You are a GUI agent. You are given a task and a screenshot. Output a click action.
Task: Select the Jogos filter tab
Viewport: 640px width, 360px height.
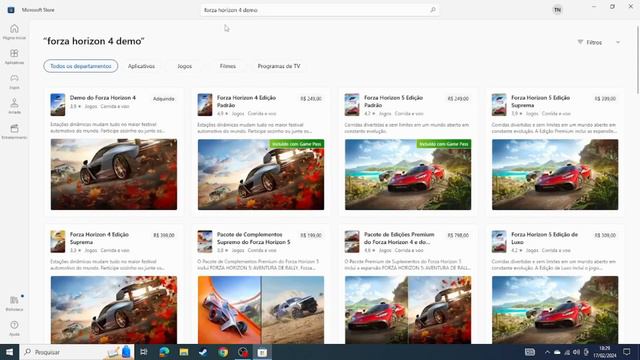coord(184,66)
